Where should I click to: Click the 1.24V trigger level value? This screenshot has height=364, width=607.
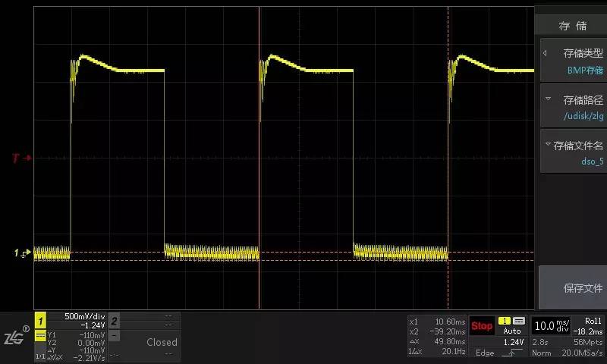coord(514,342)
